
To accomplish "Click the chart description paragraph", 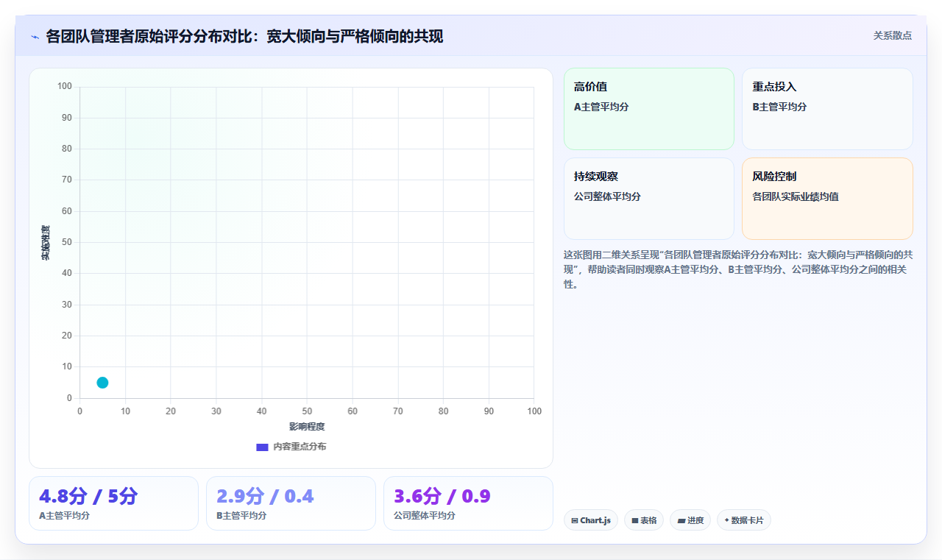I will pos(738,269).
